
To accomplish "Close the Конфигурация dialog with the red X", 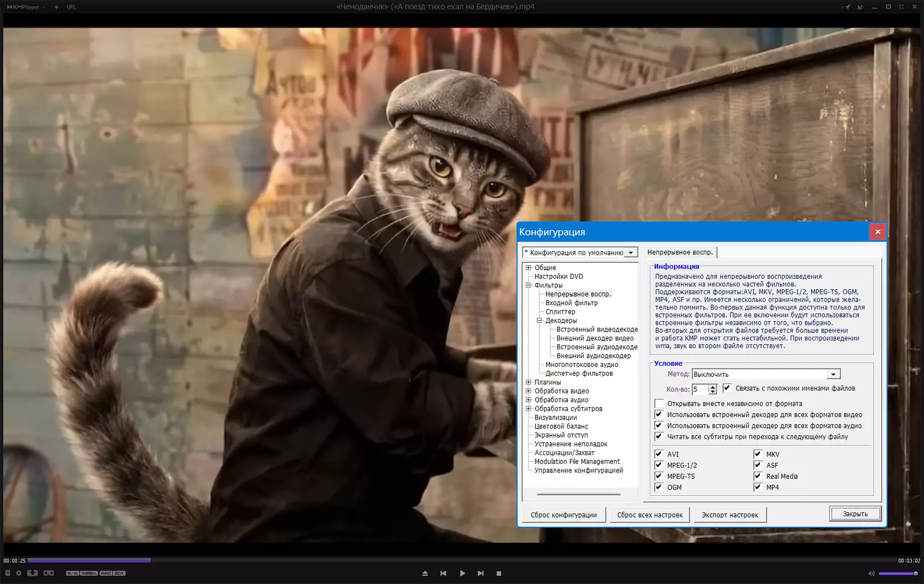I will (x=878, y=232).
